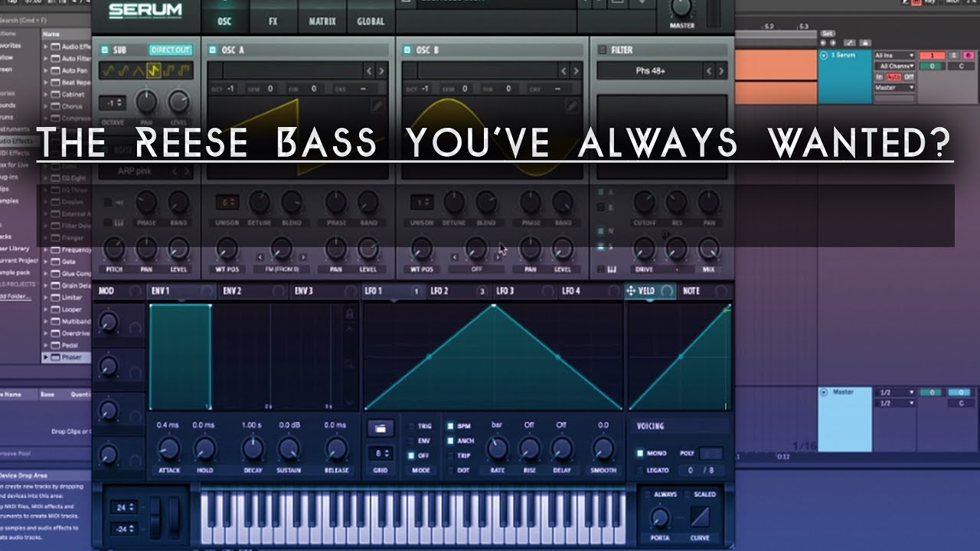This screenshot has width=980, height=551.
Task: Next wavetable arrow for OSC B
Action: point(576,70)
